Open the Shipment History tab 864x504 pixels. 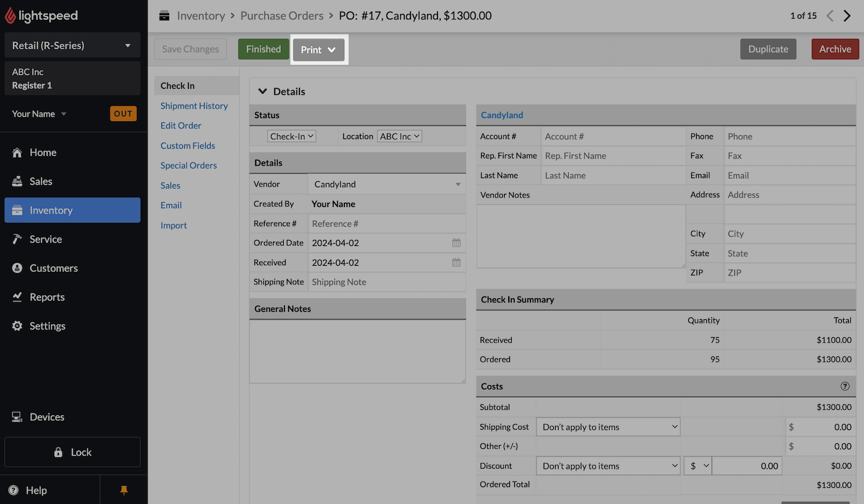194,106
